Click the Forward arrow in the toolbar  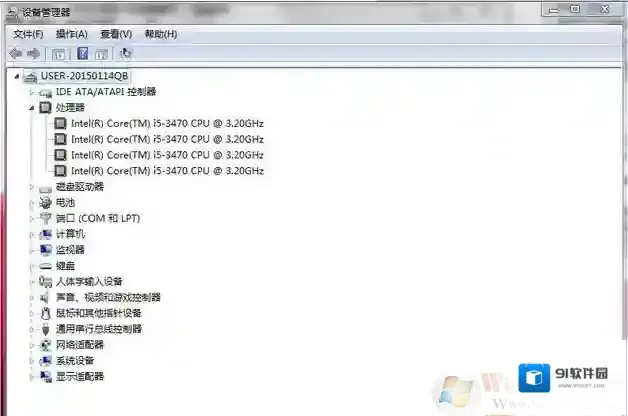pos(34,53)
